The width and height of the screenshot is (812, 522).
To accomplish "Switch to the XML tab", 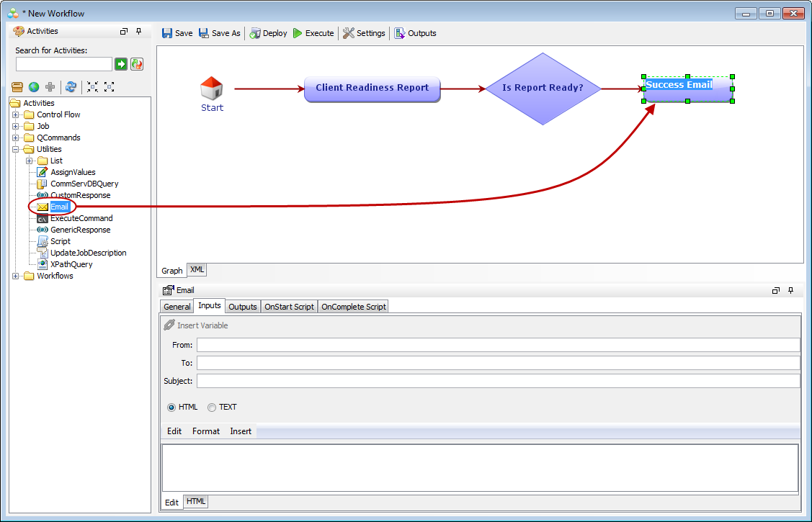I will coord(197,269).
